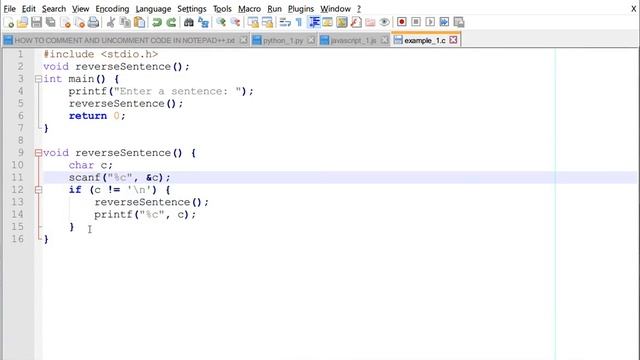Toggle monitoring eye icon

click(x=384, y=22)
